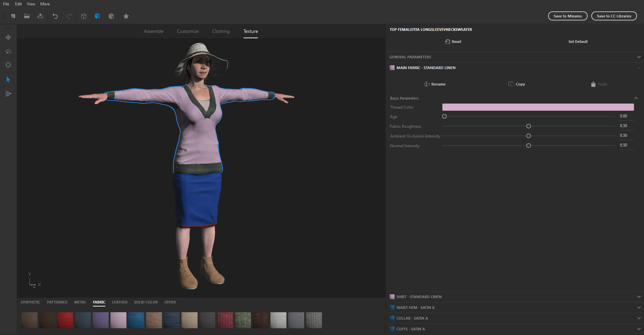
Task: Enable the leftmost cube display mode
Action: click(x=84, y=16)
